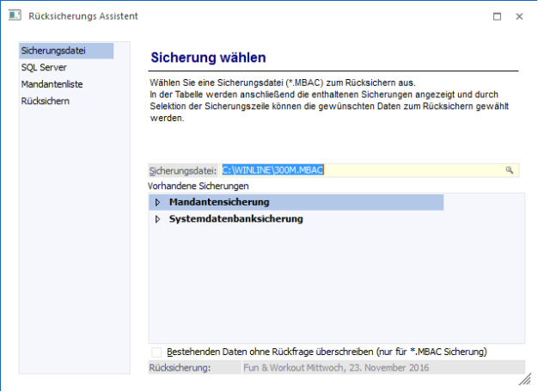
Task: Open the Rücksichern step in the sidebar
Action: click(x=46, y=101)
